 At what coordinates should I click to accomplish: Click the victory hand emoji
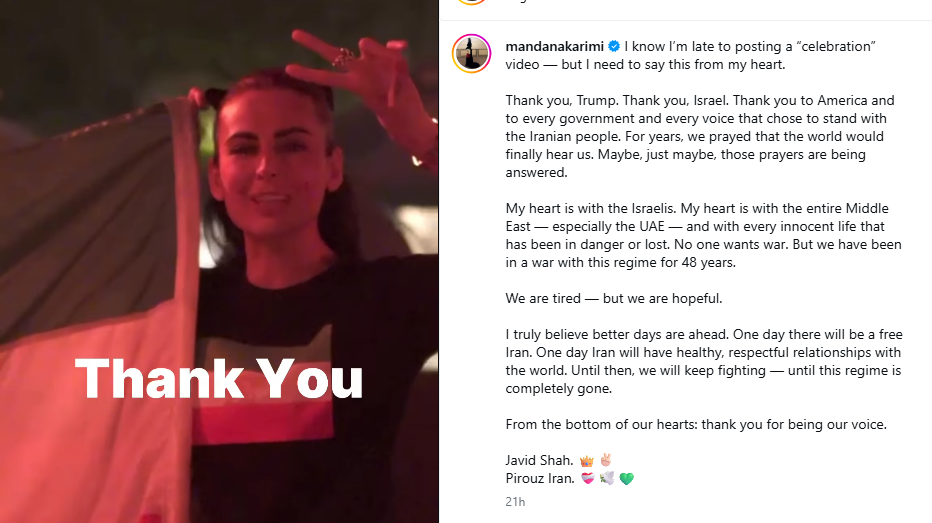coord(606,460)
